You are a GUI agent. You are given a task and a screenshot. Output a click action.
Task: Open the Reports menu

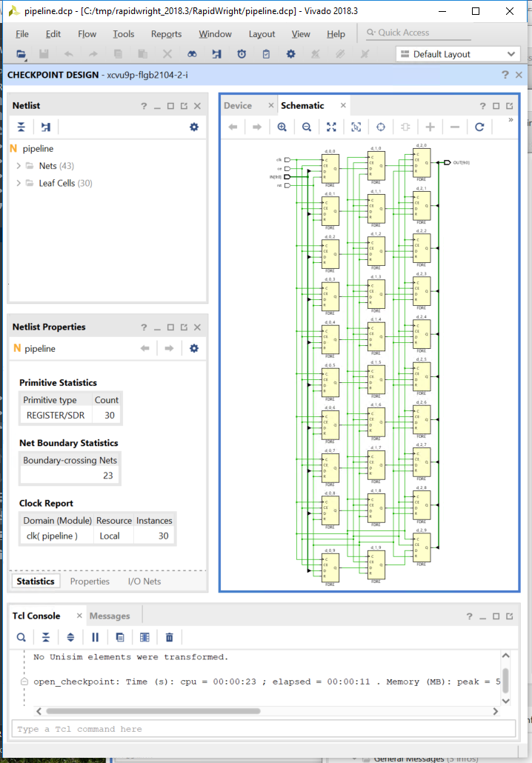coord(166,34)
